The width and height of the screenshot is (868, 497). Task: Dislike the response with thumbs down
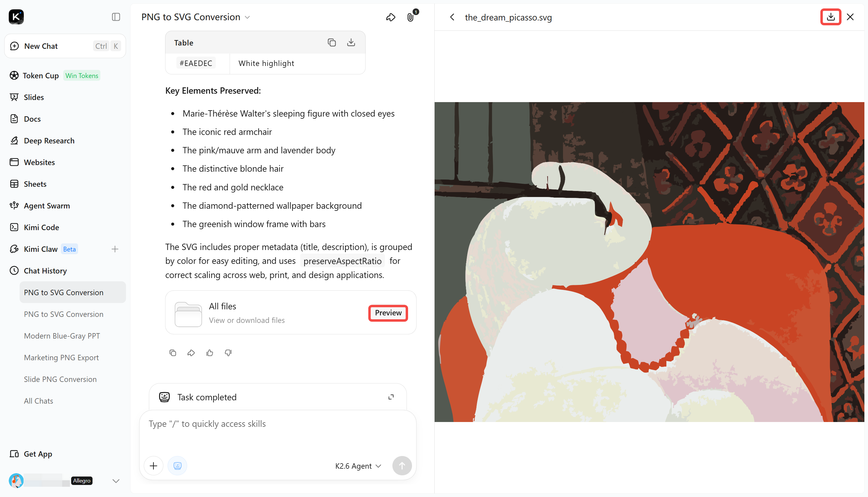[x=228, y=353]
